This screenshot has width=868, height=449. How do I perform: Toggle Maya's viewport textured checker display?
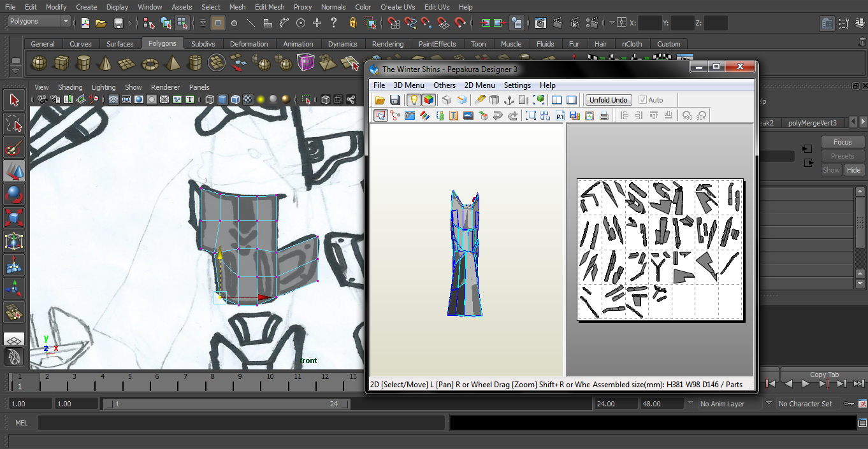point(248,99)
